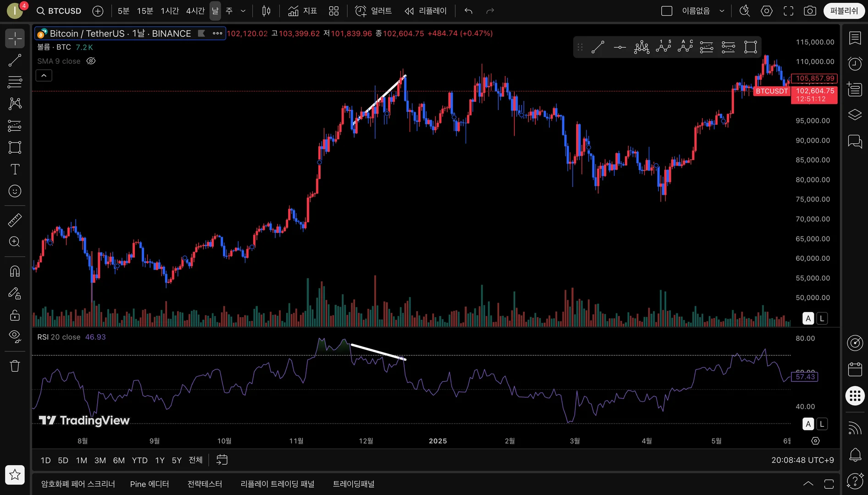Click the 퍼블리쉬 publish button

(x=844, y=11)
